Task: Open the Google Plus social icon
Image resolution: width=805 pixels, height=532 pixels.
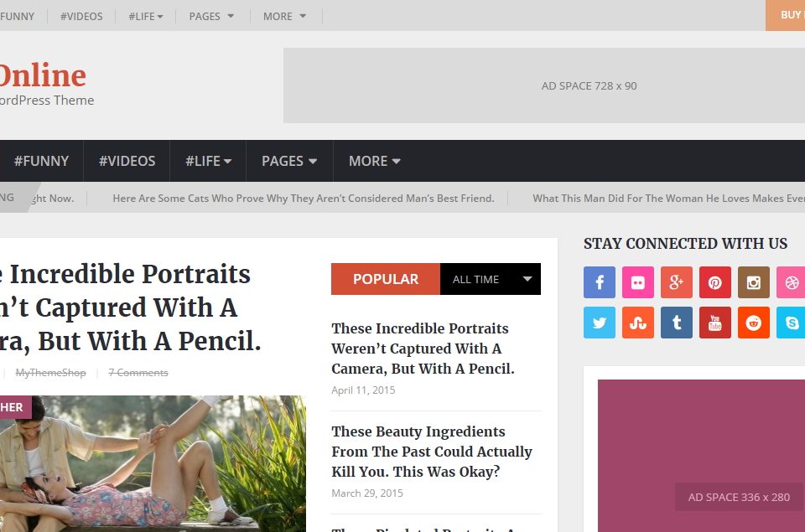Action: [676, 282]
